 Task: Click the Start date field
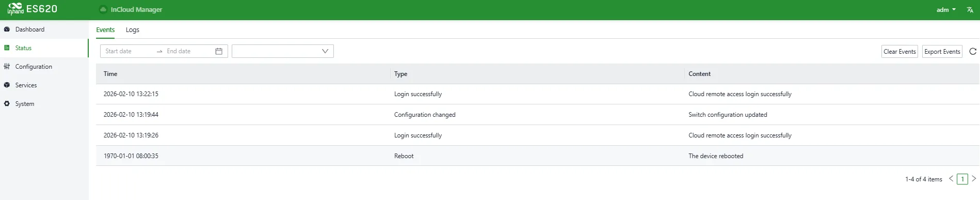[128, 51]
